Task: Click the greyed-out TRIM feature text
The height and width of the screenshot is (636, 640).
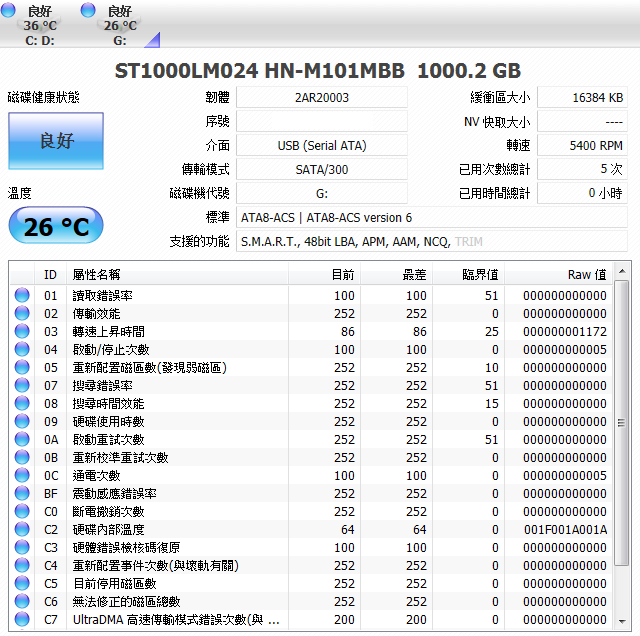Action: 469,242
